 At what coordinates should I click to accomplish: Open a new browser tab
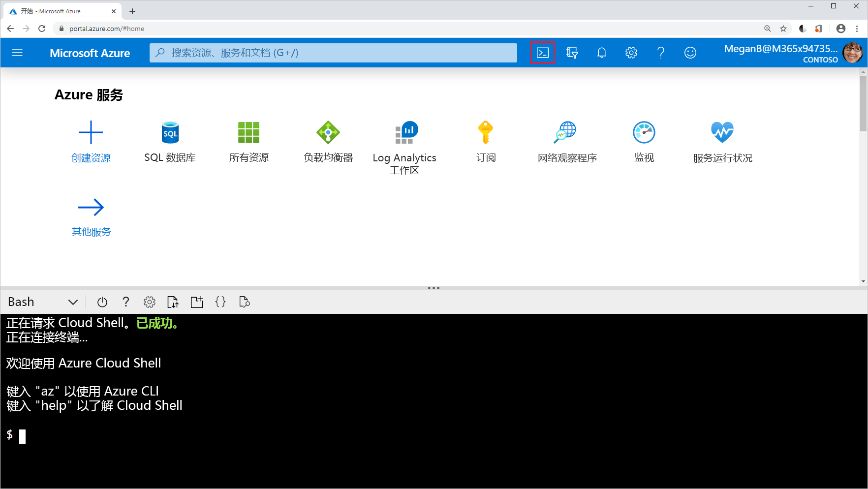[132, 11]
